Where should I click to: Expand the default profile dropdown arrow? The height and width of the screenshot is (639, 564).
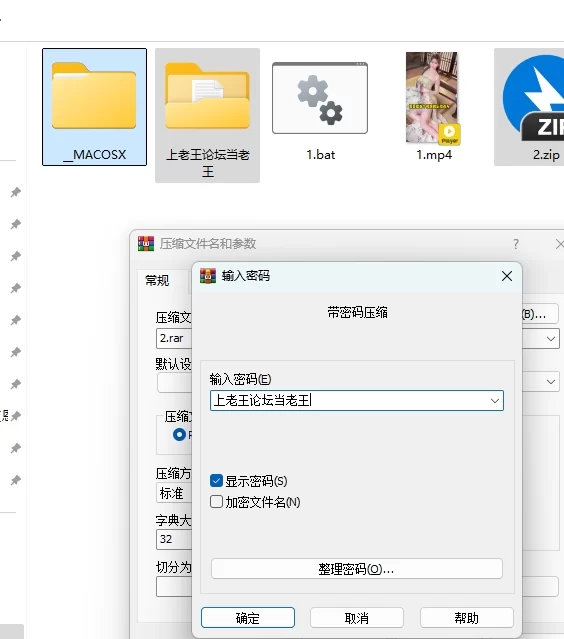coord(551,382)
